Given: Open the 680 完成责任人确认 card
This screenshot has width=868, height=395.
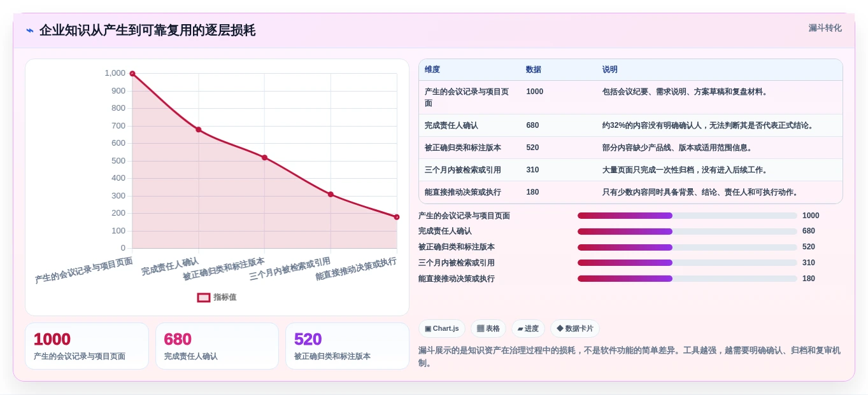Looking at the screenshot, I should pos(217,346).
